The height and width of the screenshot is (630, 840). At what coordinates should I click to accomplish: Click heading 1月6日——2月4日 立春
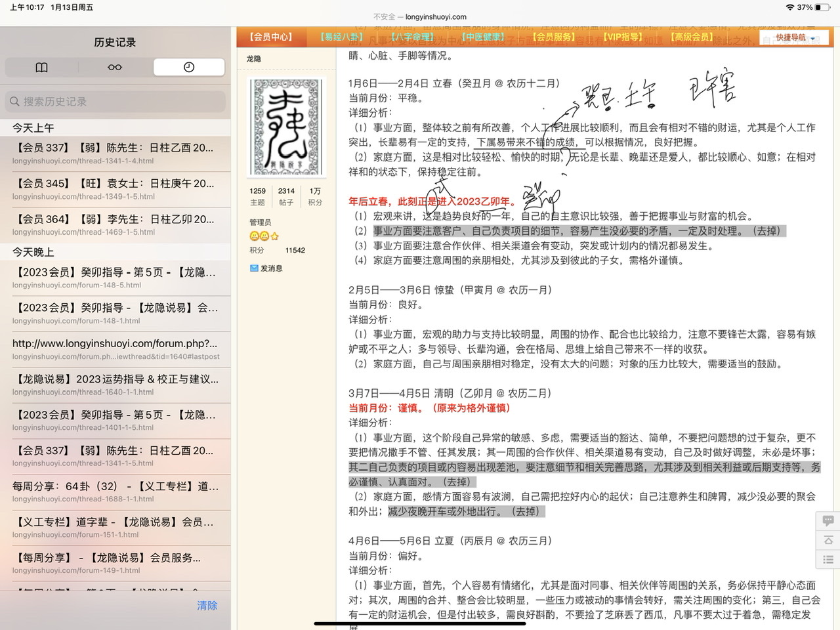pos(454,83)
